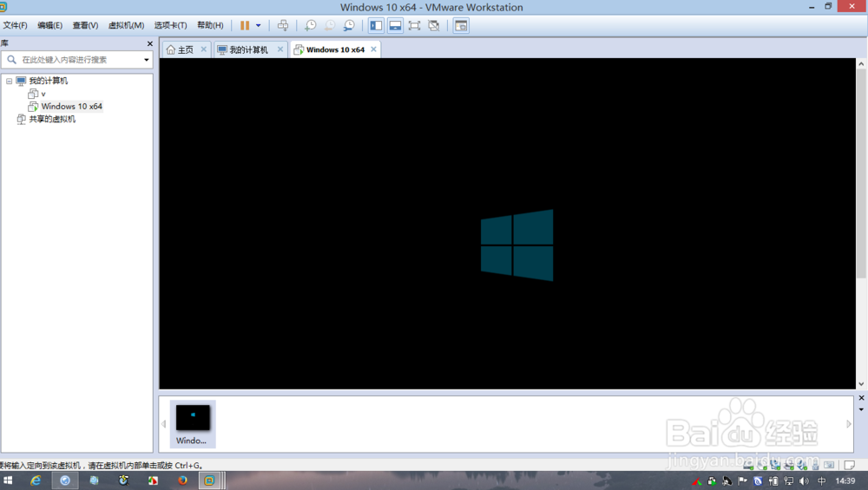Image resolution: width=868 pixels, height=490 pixels.
Task: Close the 主页 tab
Action: pos(204,49)
